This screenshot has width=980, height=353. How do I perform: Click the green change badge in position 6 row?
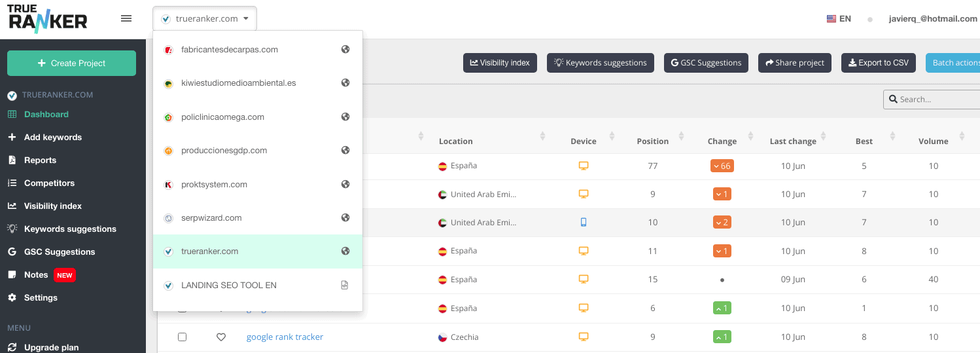click(x=722, y=308)
